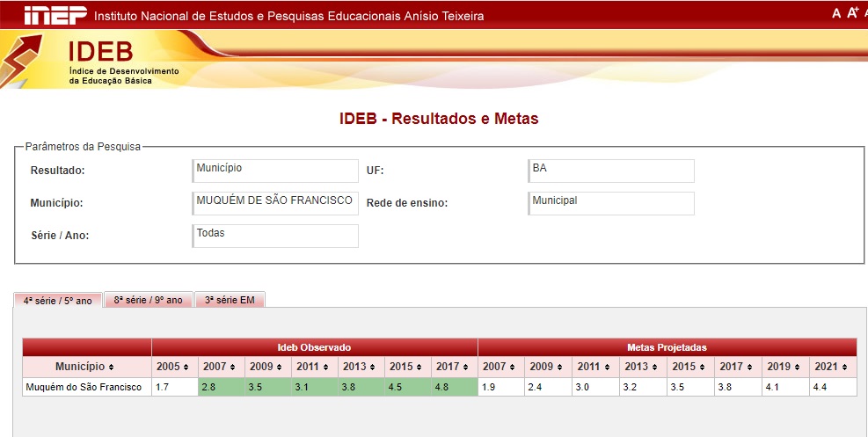Image resolution: width=868 pixels, height=437 pixels.
Task: Click the IDEB arrow logo
Action: click(21, 60)
